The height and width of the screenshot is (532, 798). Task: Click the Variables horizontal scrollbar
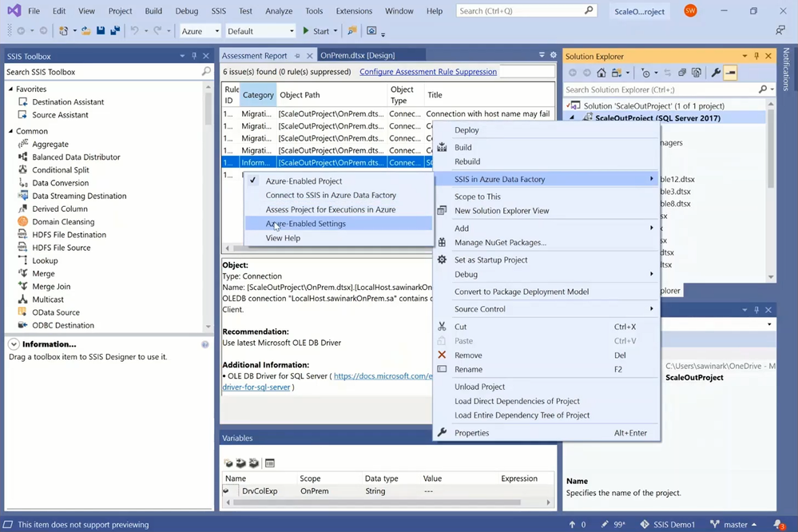(x=377, y=502)
